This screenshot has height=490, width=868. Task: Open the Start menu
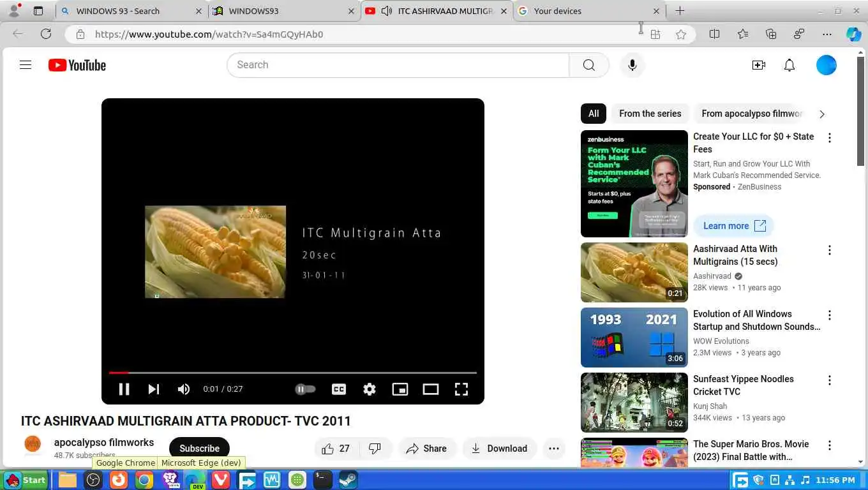coord(26,480)
